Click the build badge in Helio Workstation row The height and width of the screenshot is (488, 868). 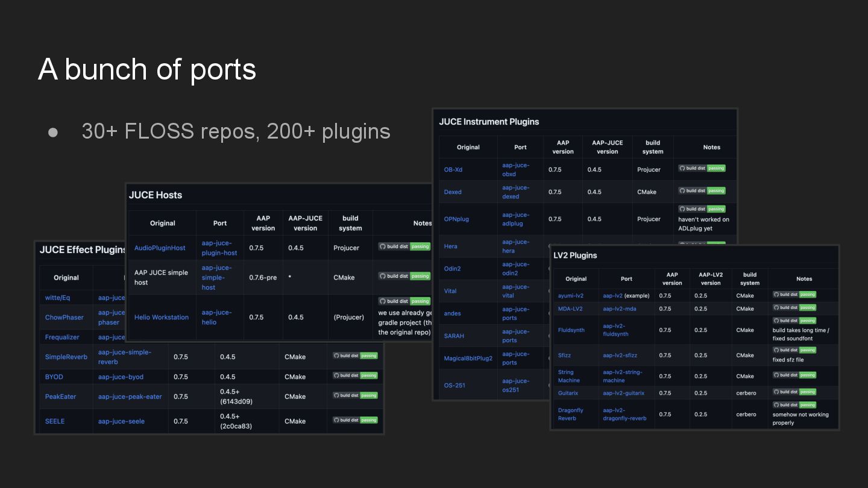(404, 301)
